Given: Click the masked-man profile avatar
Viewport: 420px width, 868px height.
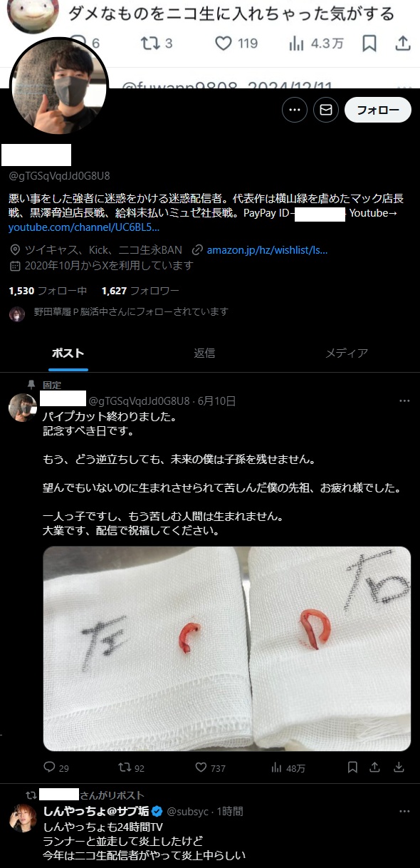Looking at the screenshot, I should click(x=58, y=87).
